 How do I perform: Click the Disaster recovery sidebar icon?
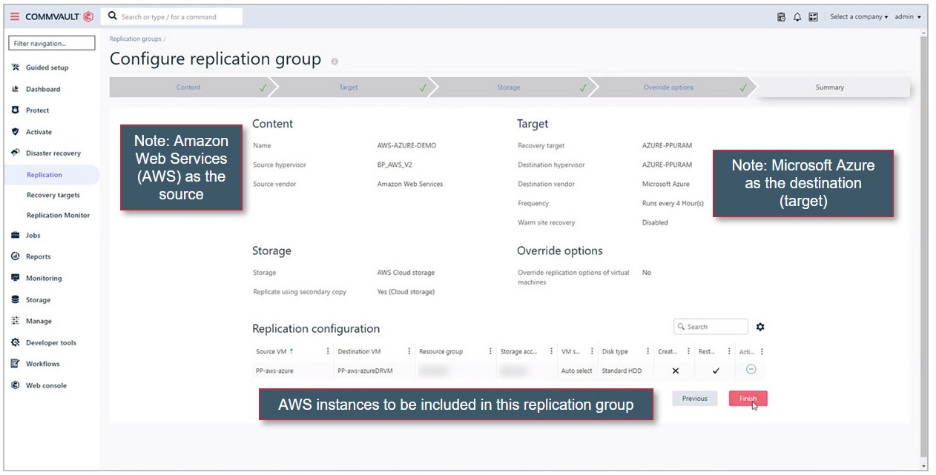16,153
